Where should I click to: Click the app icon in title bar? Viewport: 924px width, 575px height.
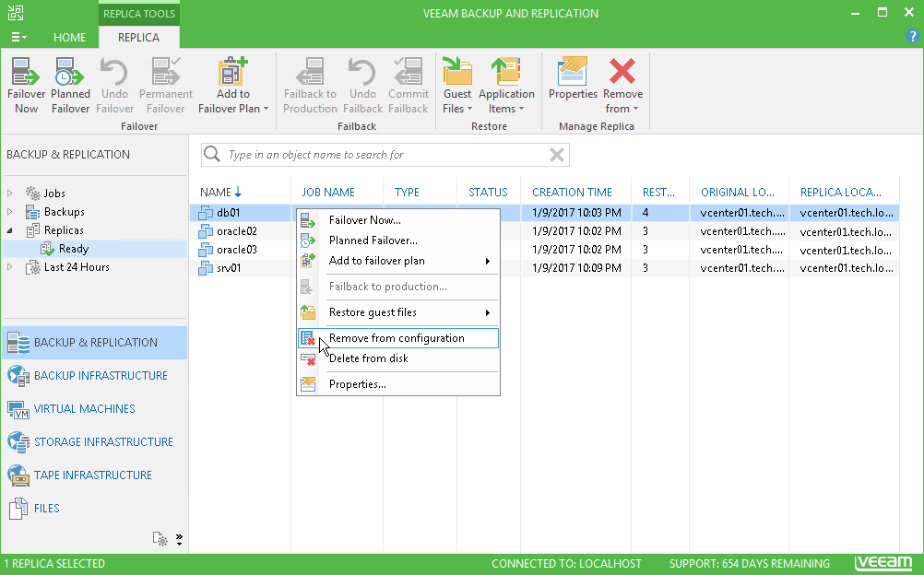[x=16, y=13]
